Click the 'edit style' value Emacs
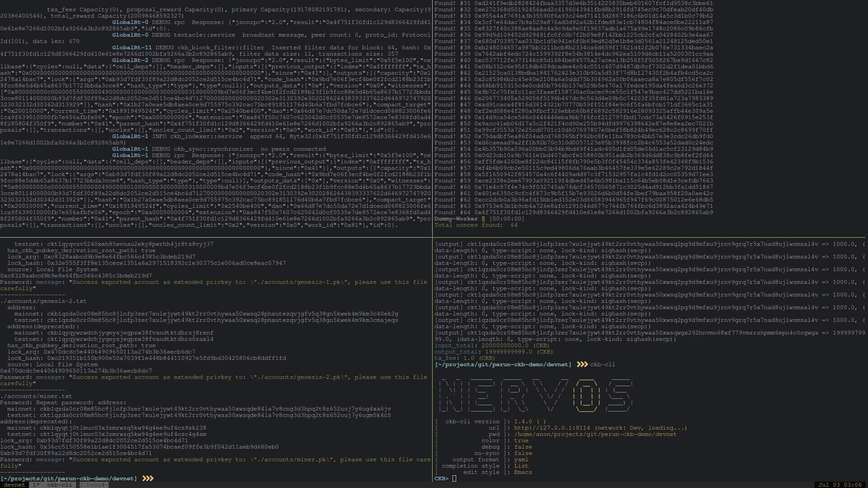The height and width of the screenshot is (488, 868). (x=523, y=472)
